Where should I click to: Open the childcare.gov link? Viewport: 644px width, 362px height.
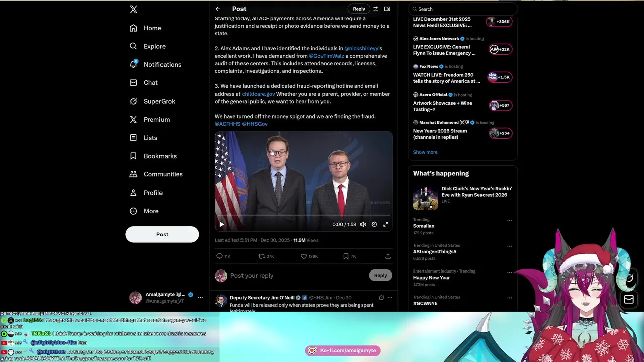point(258,94)
